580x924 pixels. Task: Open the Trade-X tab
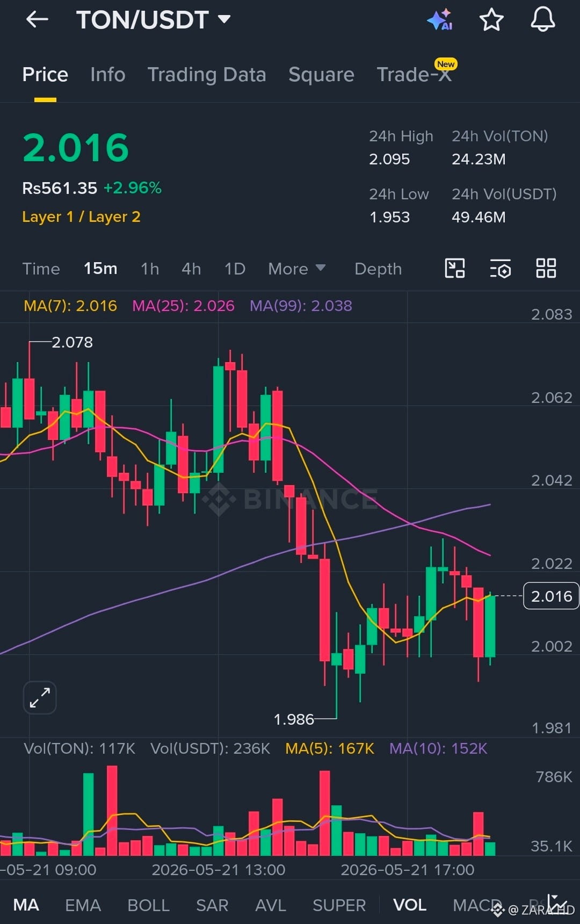coord(414,74)
